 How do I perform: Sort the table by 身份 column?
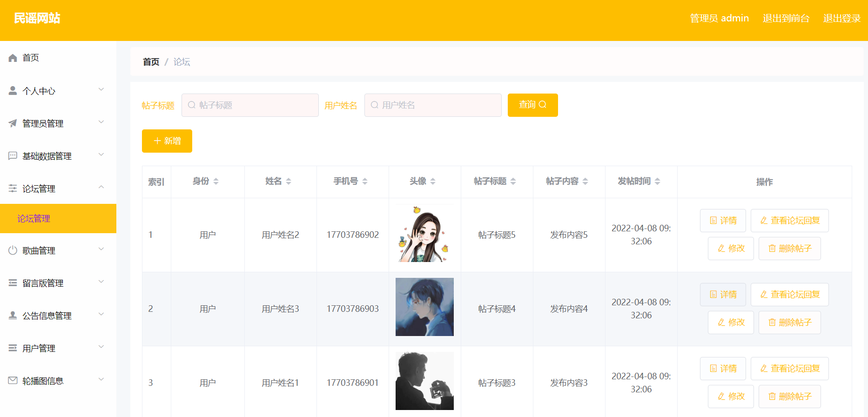pyautogui.click(x=216, y=182)
